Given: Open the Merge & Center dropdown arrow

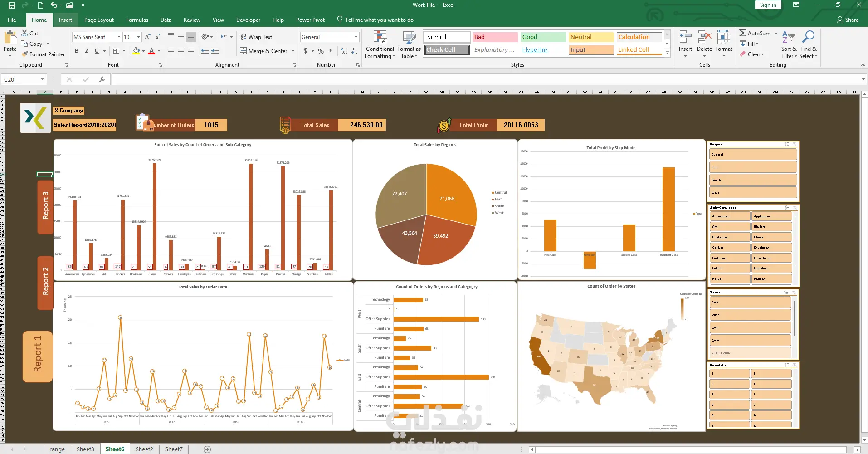Looking at the screenshot, I should pyautogui.click(x=293, y=51).
